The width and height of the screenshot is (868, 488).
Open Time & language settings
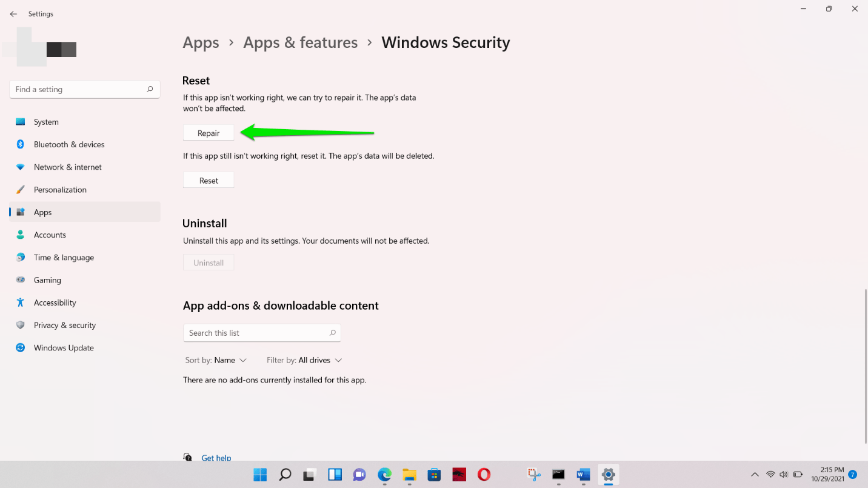coord(63,257)
